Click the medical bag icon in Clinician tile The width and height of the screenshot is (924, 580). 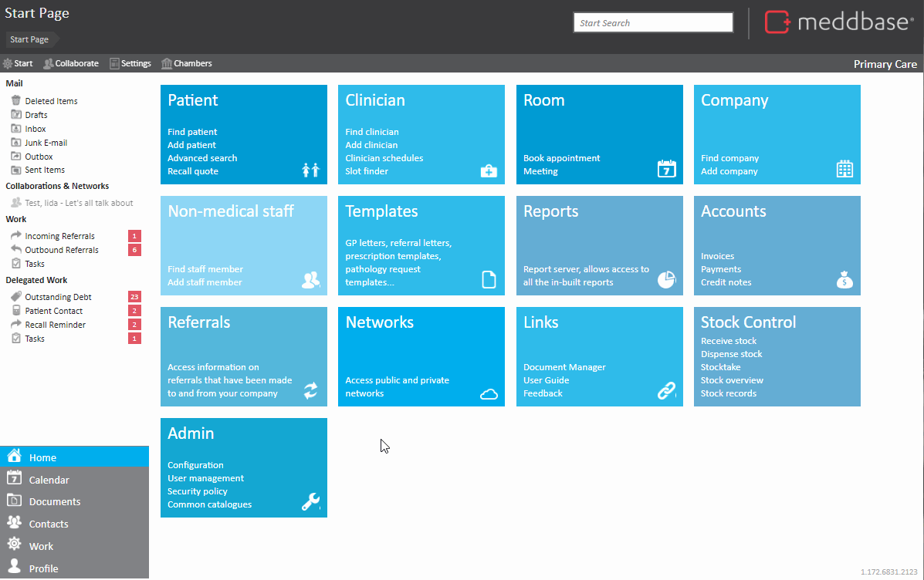tap(489, 170)
